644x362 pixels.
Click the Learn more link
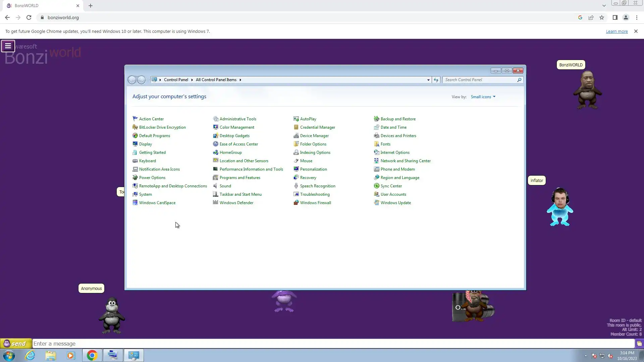coord(616,32)
